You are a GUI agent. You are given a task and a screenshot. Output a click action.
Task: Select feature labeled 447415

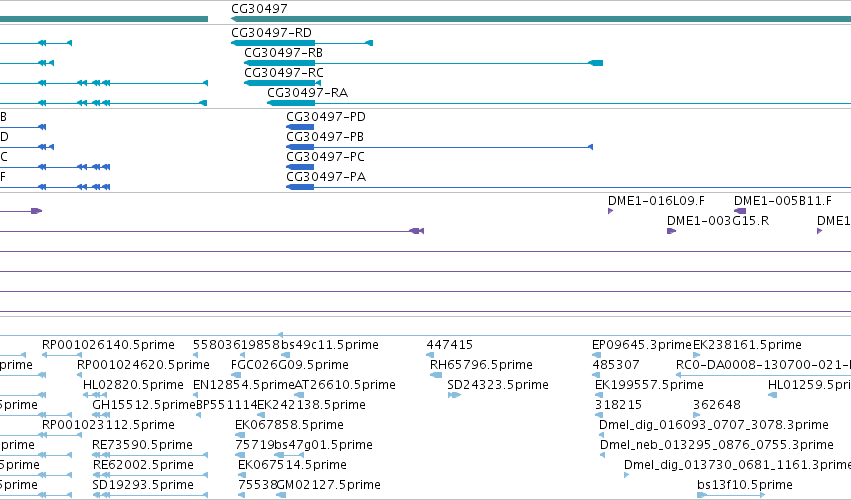click(450, 345)
